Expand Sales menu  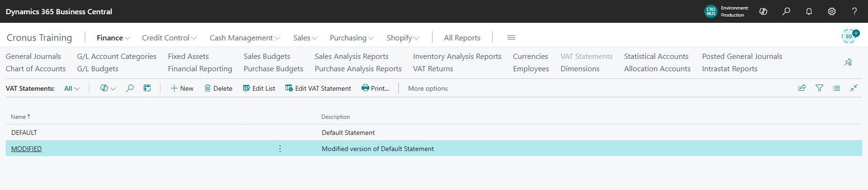click(305, 38)
